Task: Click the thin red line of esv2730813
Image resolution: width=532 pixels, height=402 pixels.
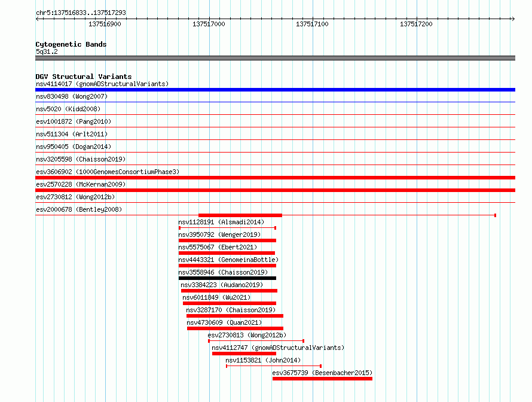Action: (x=256, y=341)
